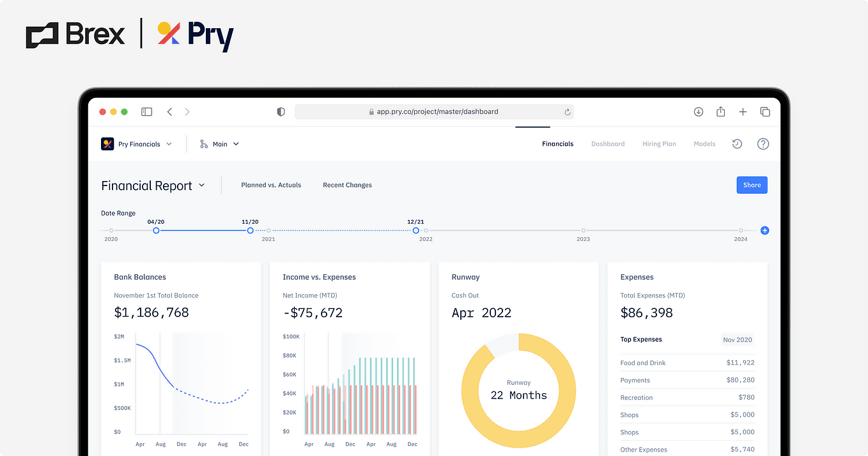Open version history with the clock icon

(737, 144)
